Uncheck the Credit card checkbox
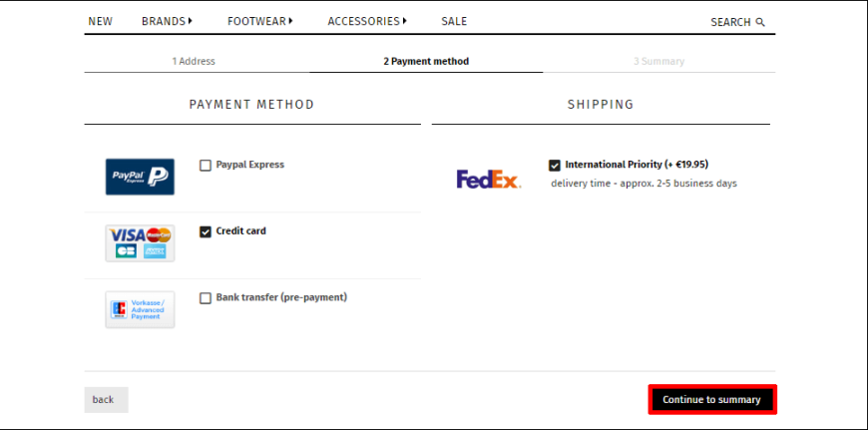Viewport: 868px width, 430px height. coord(206,231)
